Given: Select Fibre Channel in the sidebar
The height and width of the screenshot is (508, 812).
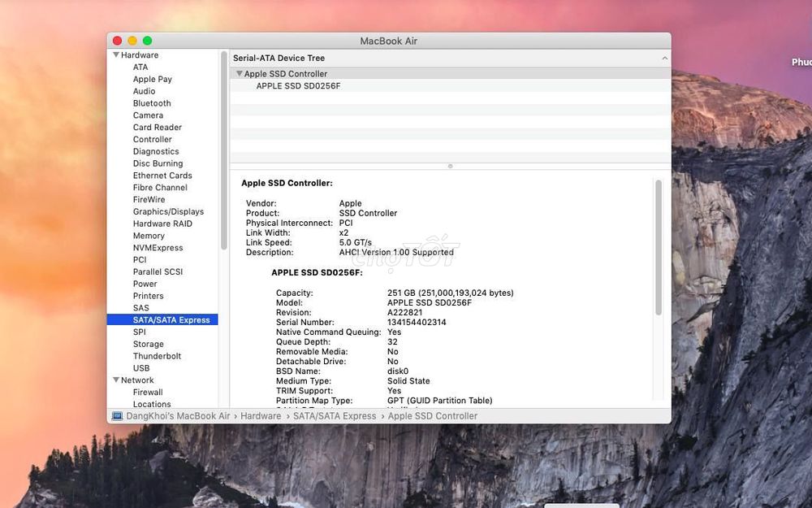Looking at the screenshot, I should (160, 187).
